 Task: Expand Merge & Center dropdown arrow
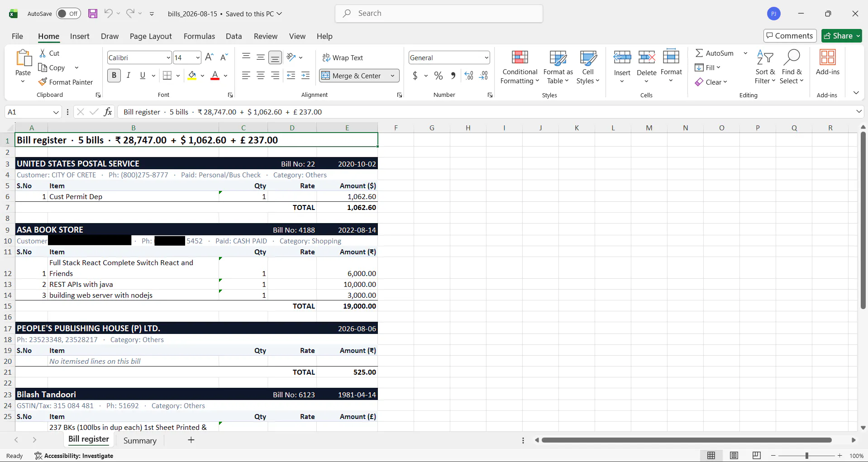[x=392, y=76]
